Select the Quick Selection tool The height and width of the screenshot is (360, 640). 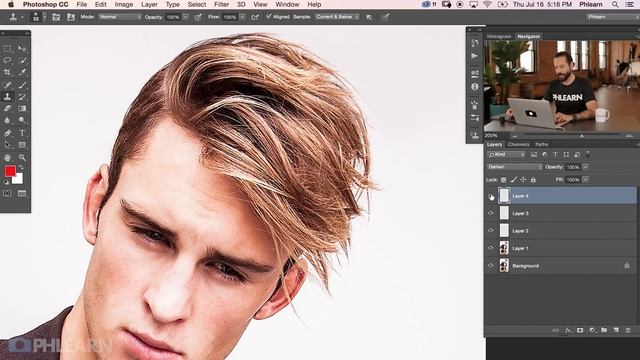coord(22,60)
